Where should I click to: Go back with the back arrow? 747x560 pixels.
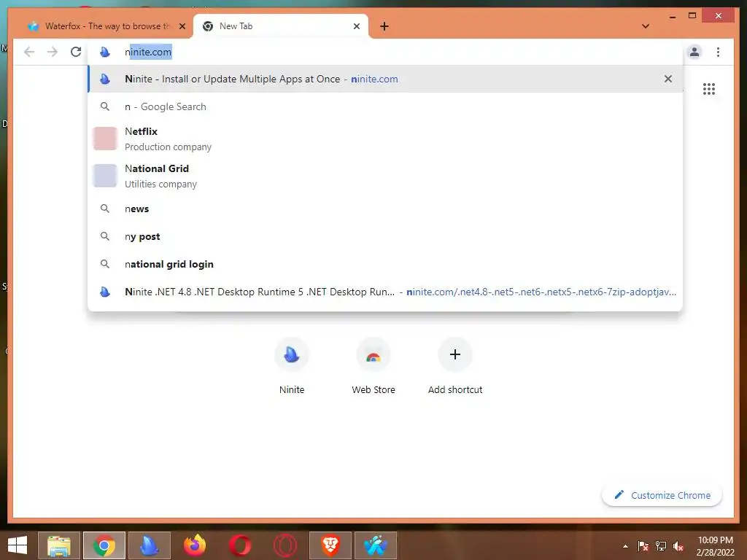pos(29,52)
